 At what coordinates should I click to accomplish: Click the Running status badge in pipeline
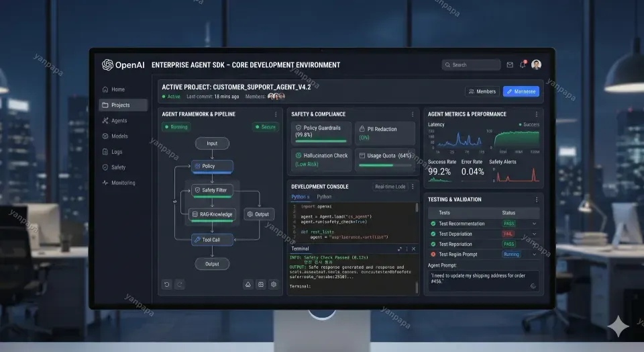176,127
